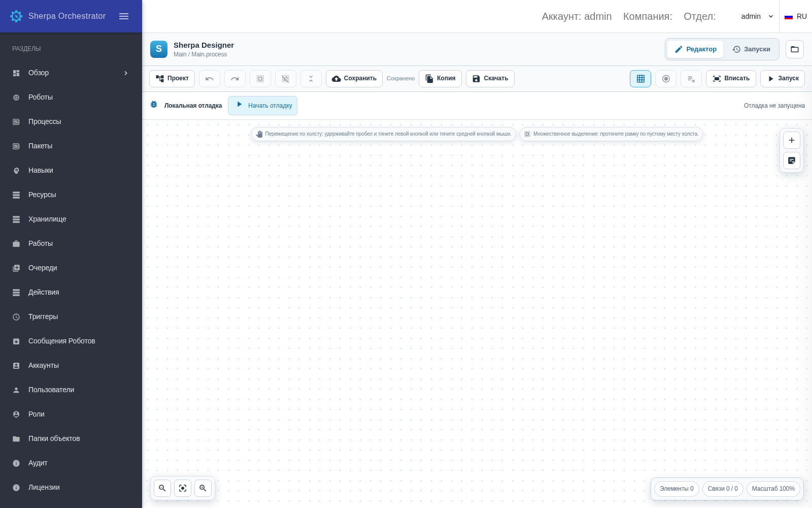
Task: Switch to the Запуски tab
Action: click(x=751, y=49)
